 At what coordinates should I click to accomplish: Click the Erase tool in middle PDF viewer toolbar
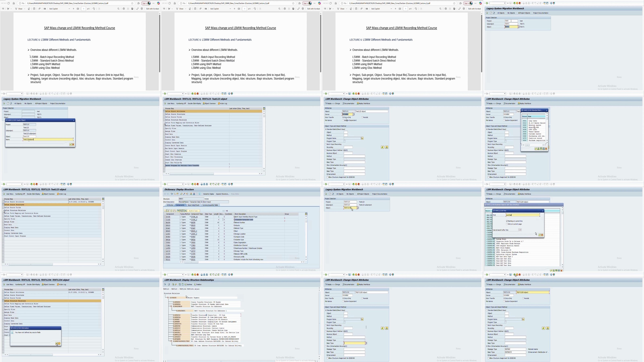coord(190,9)
